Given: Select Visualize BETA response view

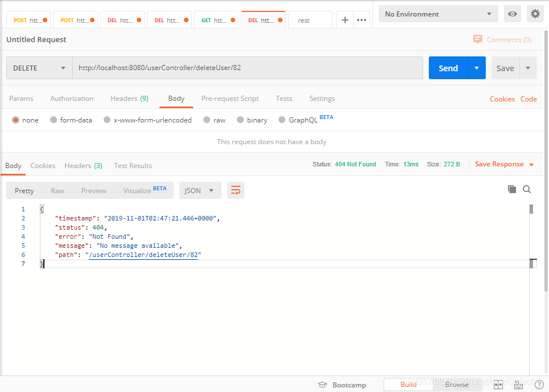Looking at the screenshot, I should click(x=145, y=190).
